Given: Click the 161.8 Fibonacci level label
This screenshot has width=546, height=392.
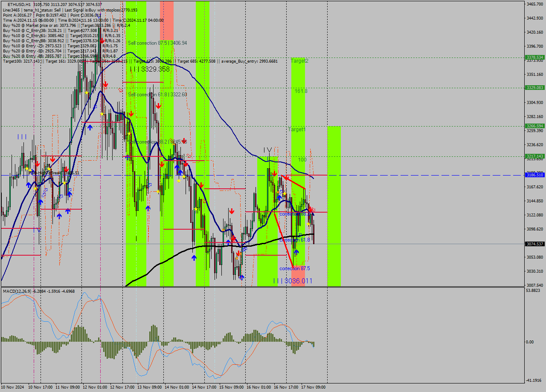Looking at the screenshot, I should click(301, 91).
